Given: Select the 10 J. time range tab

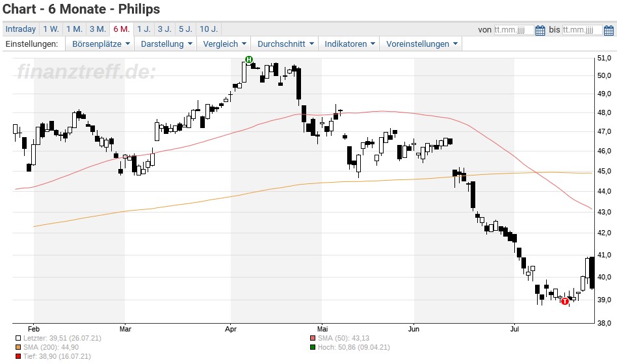Looking at the screenshot, I should point(209,29).
